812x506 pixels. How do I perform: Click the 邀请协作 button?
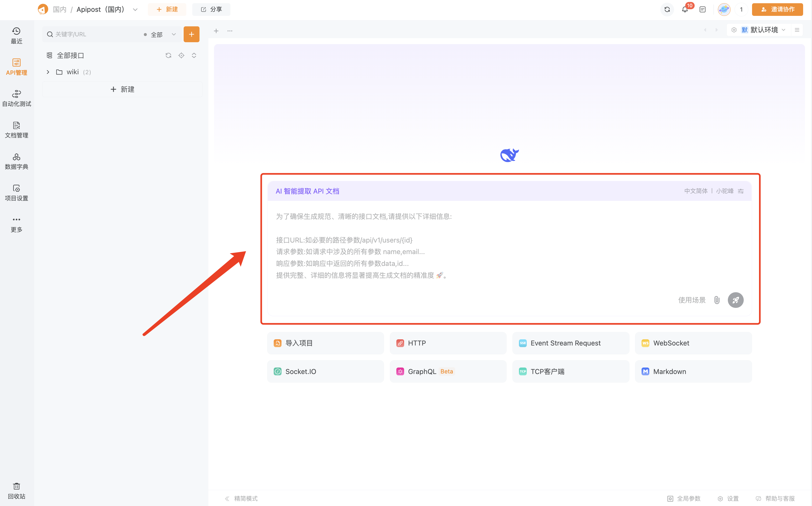[777, 9]
